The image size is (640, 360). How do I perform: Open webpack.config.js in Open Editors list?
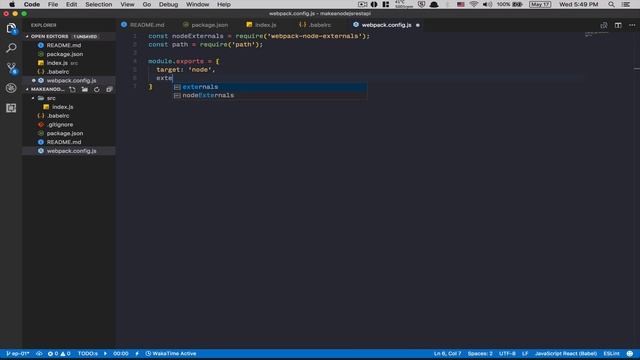click(69, 81)
